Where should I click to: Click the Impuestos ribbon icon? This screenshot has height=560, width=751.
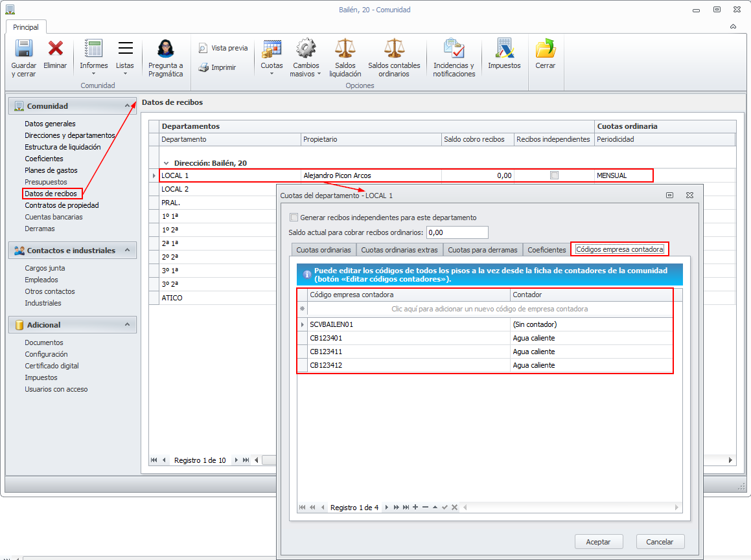coord(504,49)
